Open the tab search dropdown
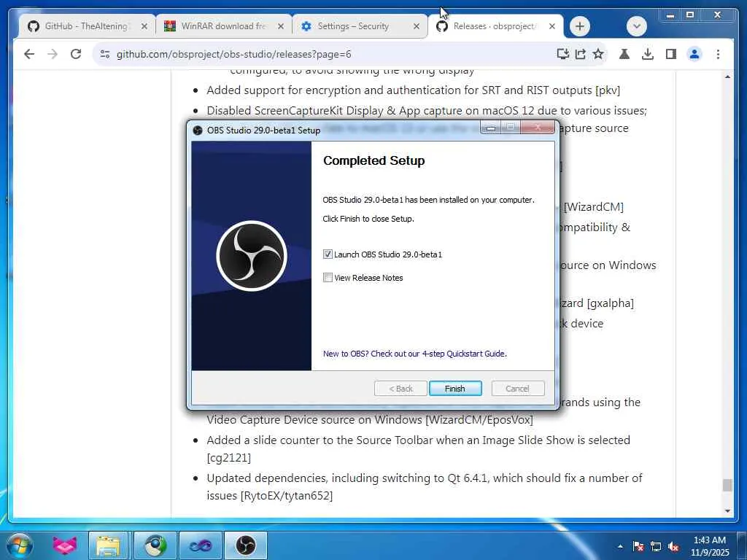The width and height of the screenshot is (747, 560). point(636,26)
